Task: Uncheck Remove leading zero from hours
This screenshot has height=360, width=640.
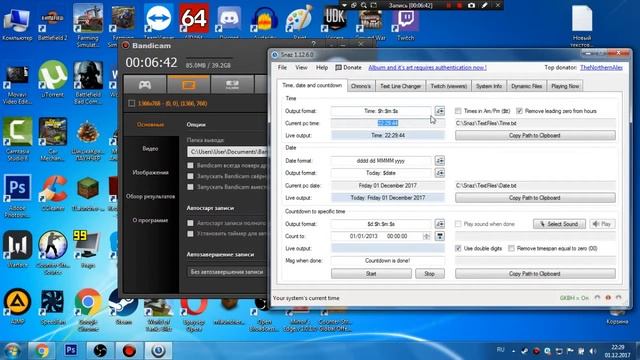Action: [519, 111]
